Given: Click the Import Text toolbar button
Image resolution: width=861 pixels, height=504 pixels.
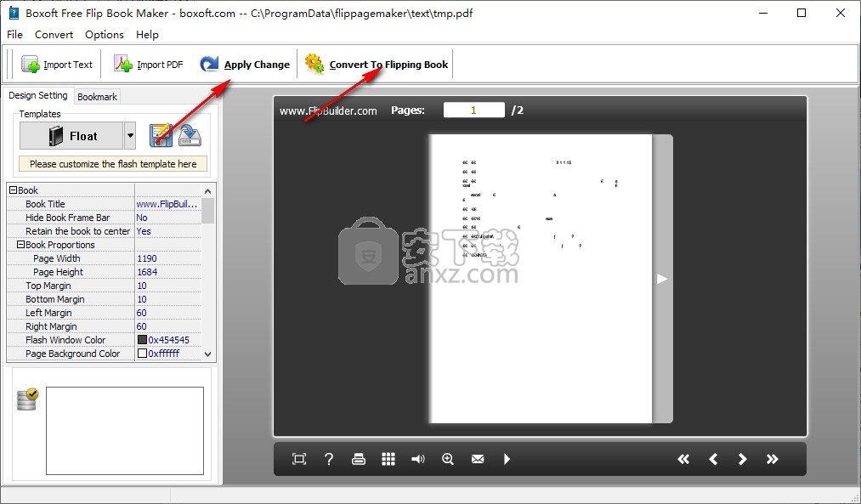Looking at the screenshot, I should coord(57,65).
